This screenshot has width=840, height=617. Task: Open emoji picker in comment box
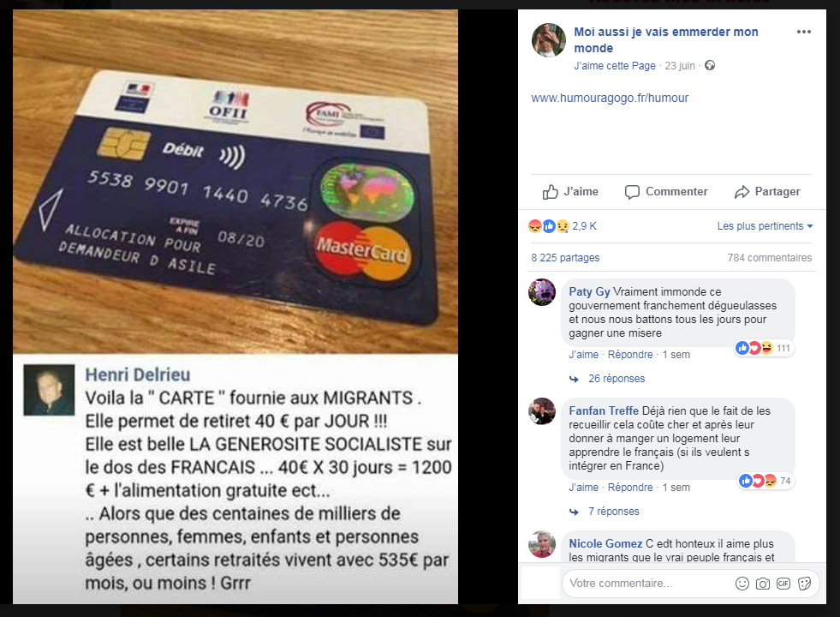(742, 584)
